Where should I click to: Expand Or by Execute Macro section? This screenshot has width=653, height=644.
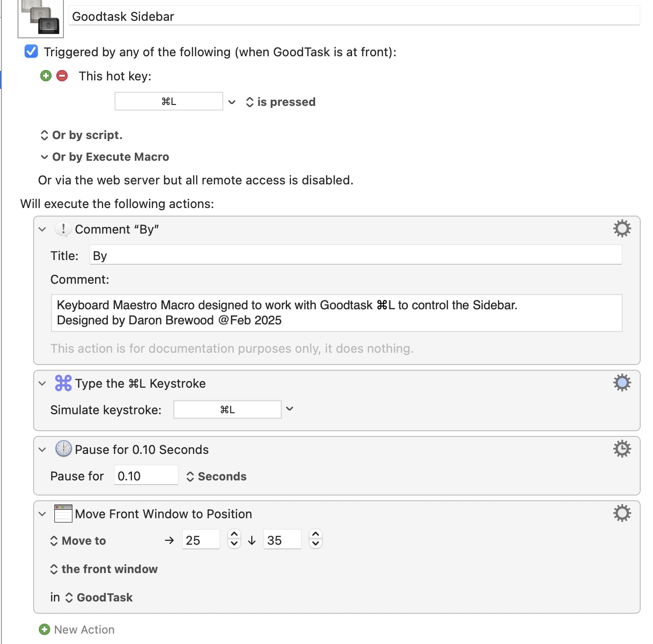pyautogui.click(x=44, y=157)
